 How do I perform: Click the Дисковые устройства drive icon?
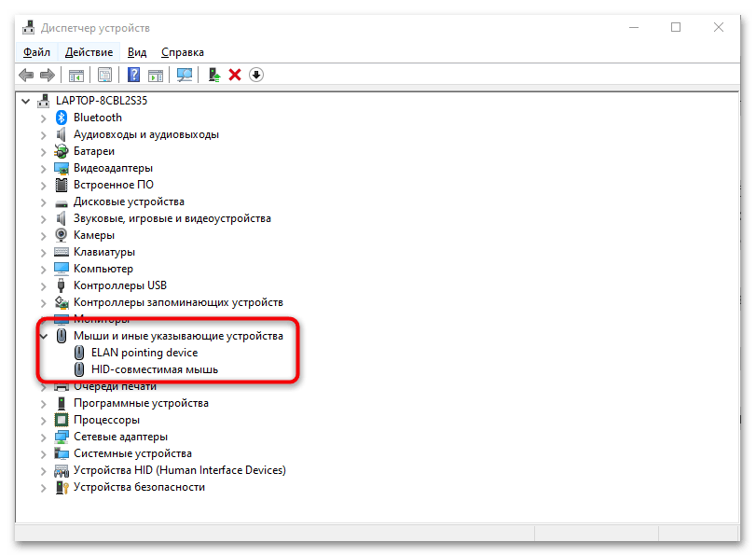62,202
